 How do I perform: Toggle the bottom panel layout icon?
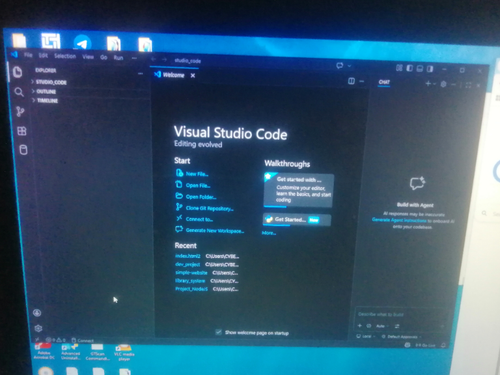coord(420,69)
